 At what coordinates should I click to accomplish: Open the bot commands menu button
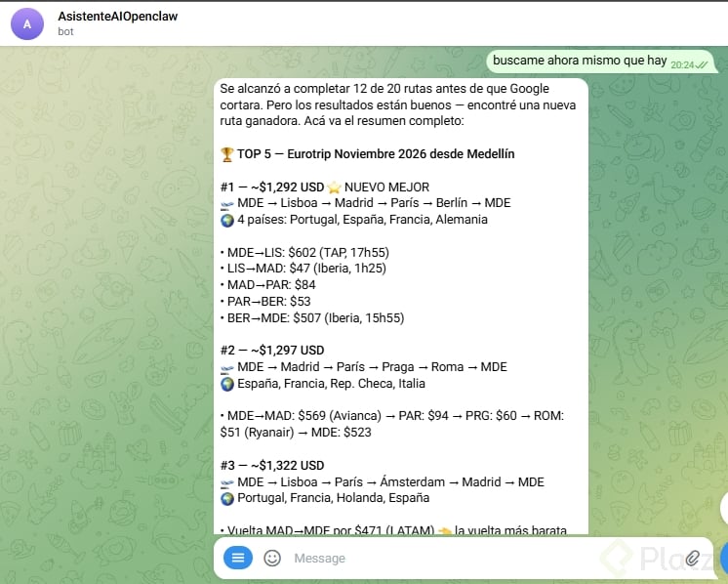tap(238, 558)
